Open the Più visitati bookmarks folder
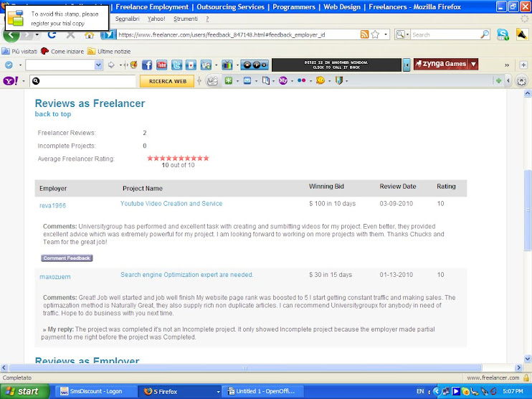532x399 pixels. [x=19, y=51]
